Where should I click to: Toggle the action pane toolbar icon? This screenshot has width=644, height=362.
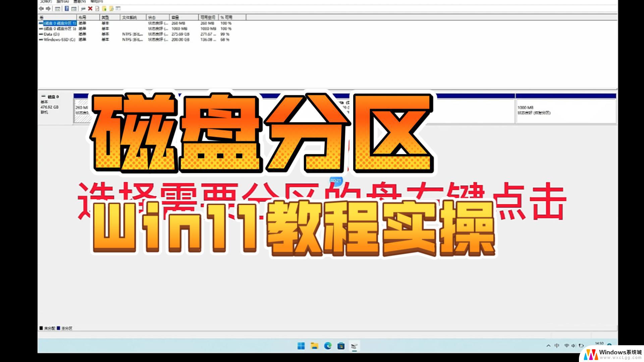point(74,9)
